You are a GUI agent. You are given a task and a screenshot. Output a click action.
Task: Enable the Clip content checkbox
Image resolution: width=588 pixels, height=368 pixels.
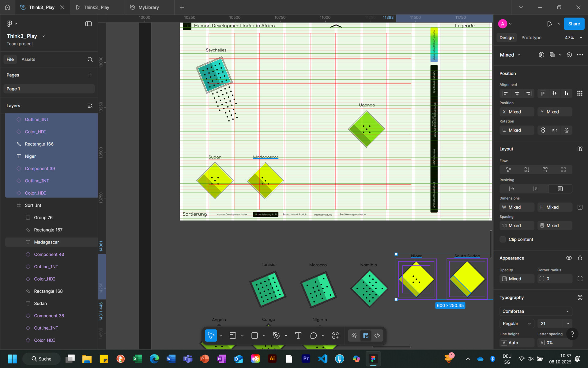(503, 240)
